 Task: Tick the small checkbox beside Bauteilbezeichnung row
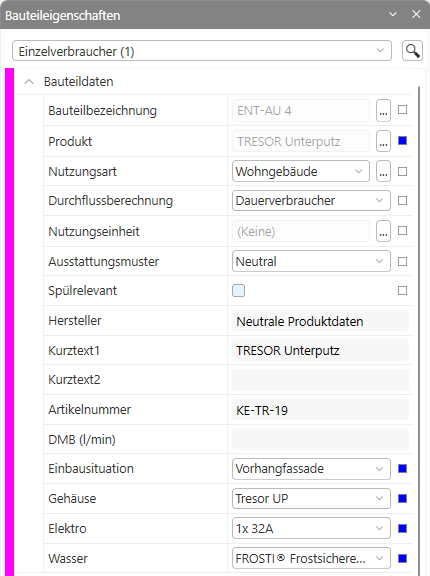click(x=402, y=109)
